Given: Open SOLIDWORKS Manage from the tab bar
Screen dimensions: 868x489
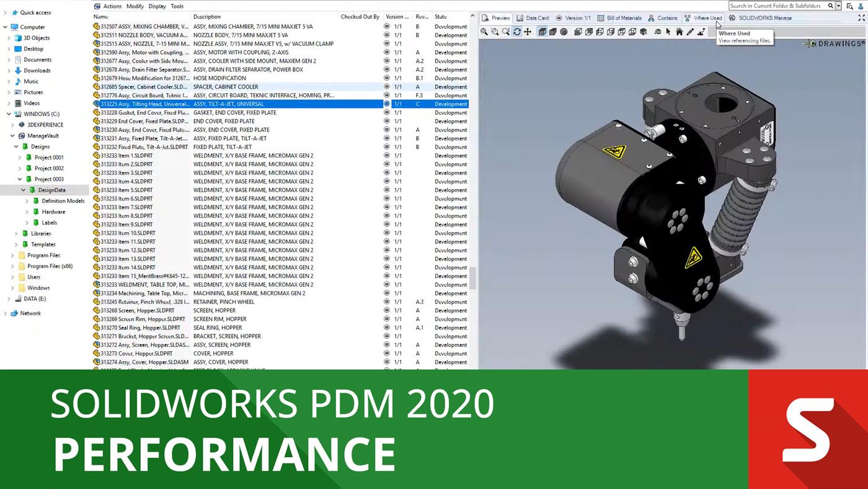Looking at the screenshot, I should tap(765, 17).
